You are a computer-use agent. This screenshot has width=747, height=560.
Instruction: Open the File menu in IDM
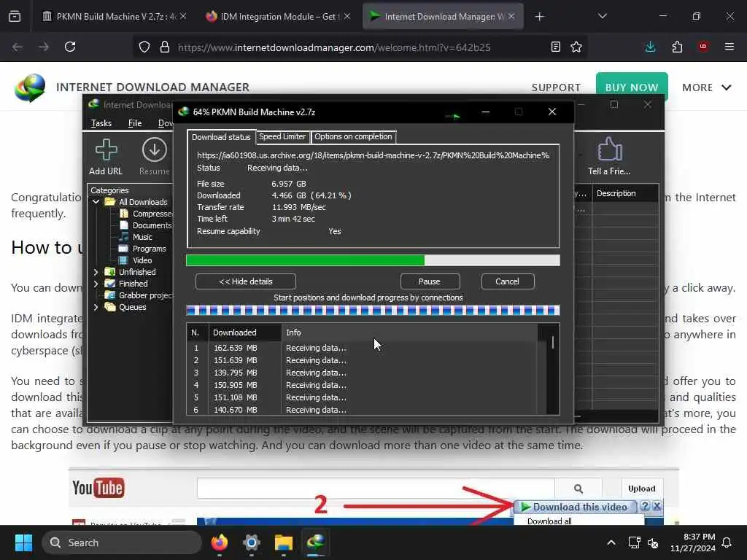135,123
